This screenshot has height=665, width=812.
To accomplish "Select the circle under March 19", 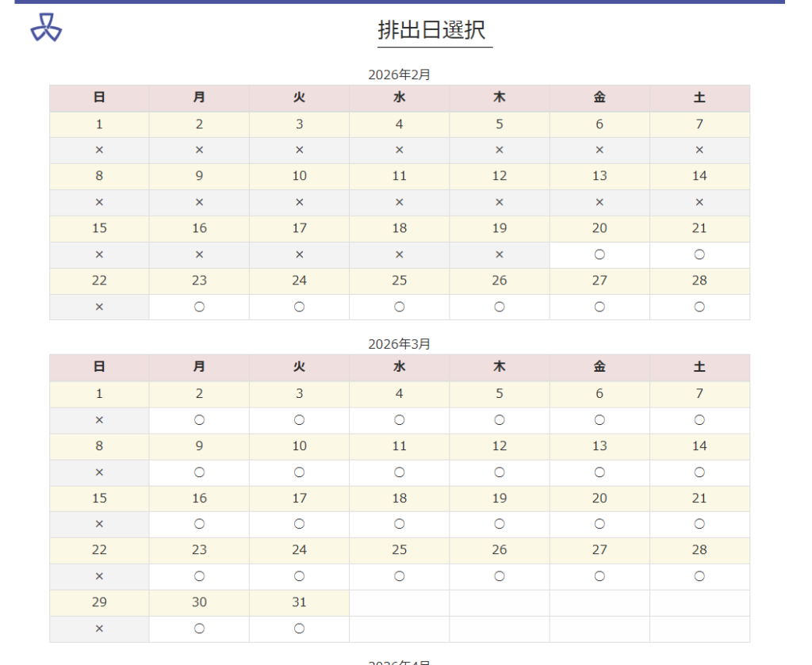I will tap(500, 524).
